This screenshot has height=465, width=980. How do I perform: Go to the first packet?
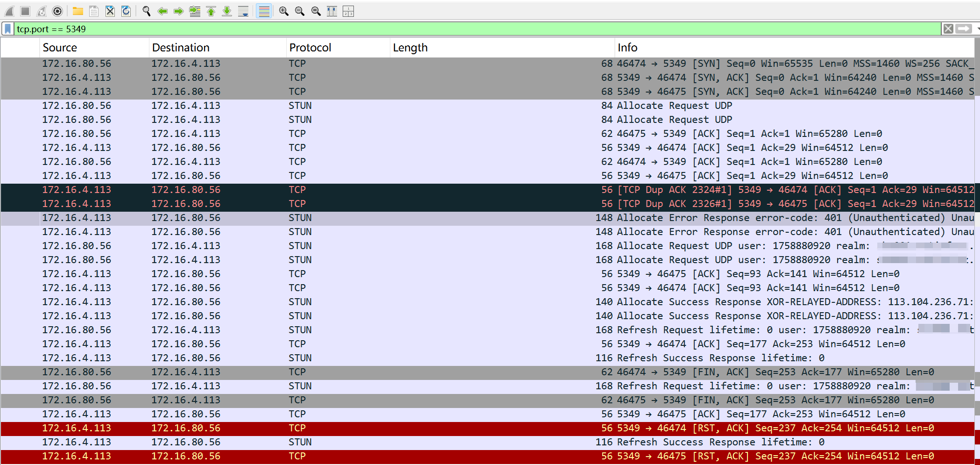point(211,11)
